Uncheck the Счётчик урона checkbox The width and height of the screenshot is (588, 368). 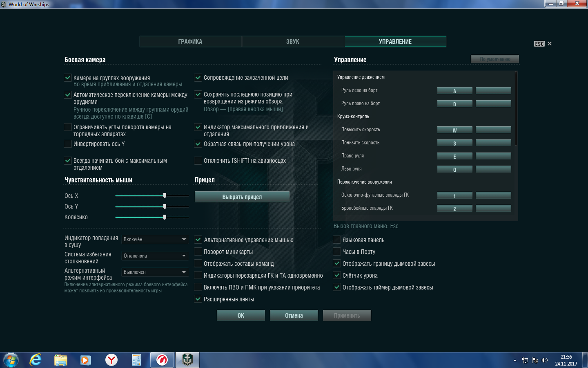pyautogui.click(x=337, y=276)
